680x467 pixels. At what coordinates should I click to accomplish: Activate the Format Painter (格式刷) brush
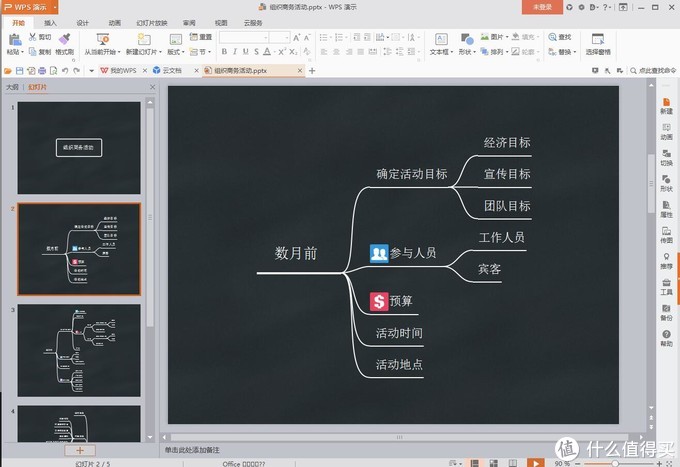click(x=65, y=43)
